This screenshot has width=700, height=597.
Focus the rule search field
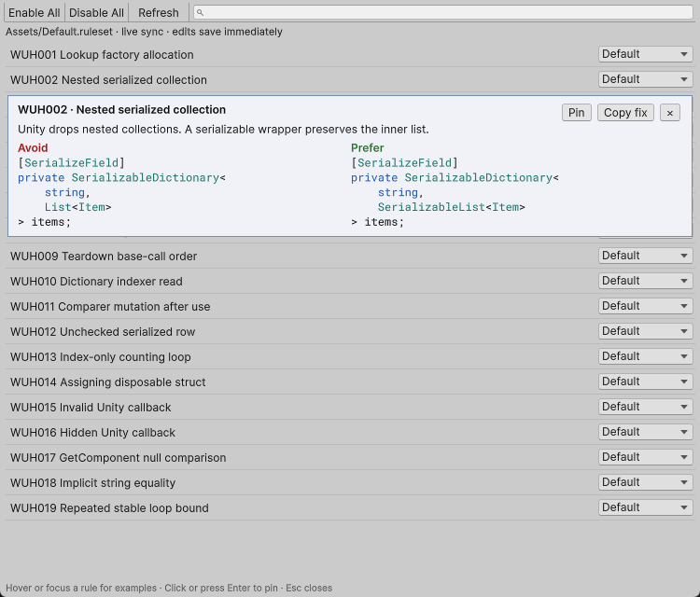pos(442,12)
